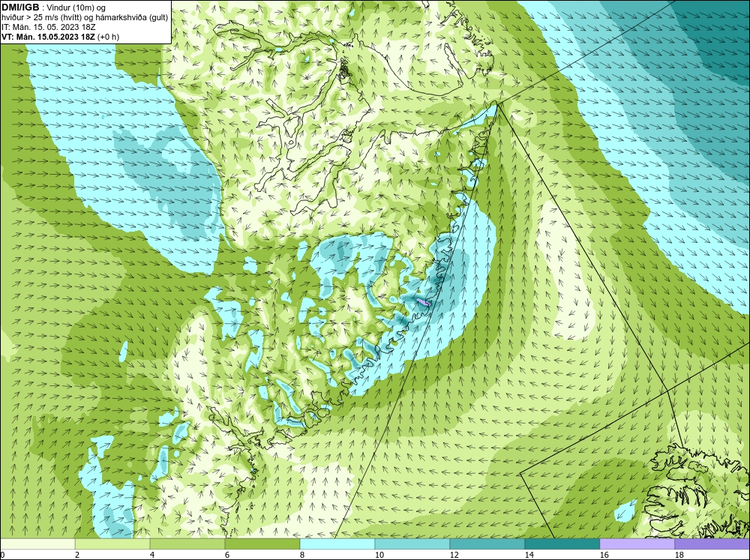This screenshot has height=560, width=750.
Task: Click the 'Vindur (10m) og' heading text
Action: 77,7
